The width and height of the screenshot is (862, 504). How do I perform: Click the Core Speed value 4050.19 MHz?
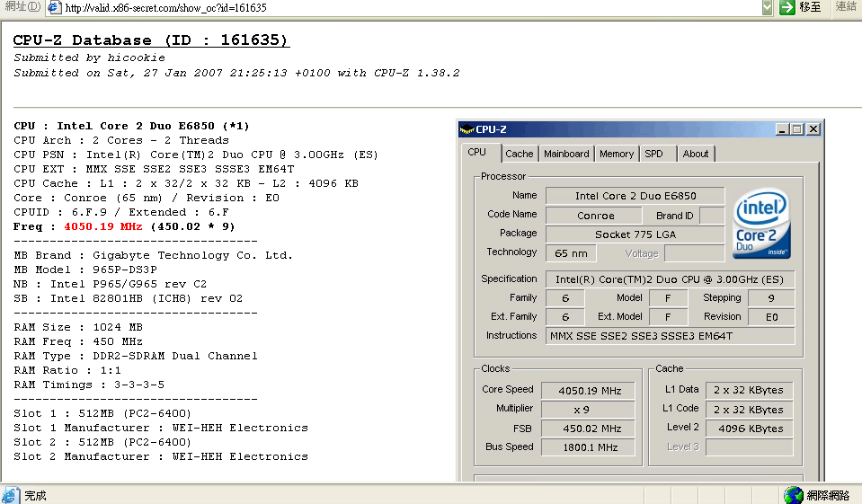coord(588,391)
